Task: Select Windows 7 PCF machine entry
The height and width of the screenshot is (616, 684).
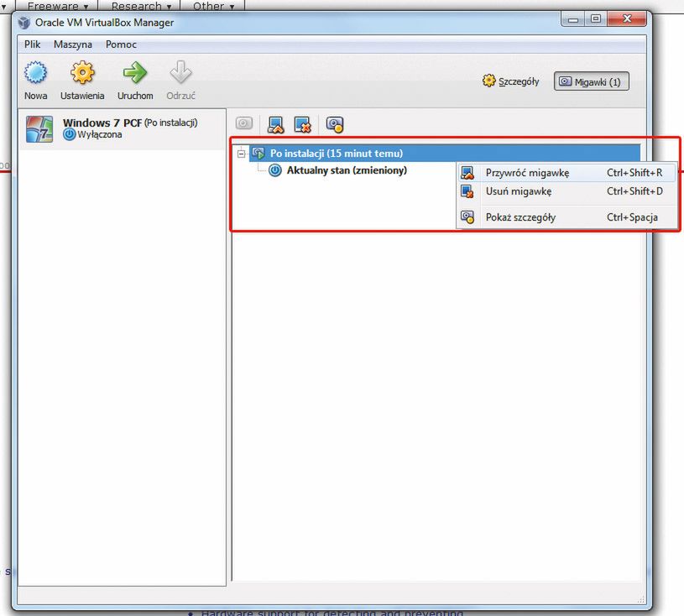Action: (x=123, y=129)
